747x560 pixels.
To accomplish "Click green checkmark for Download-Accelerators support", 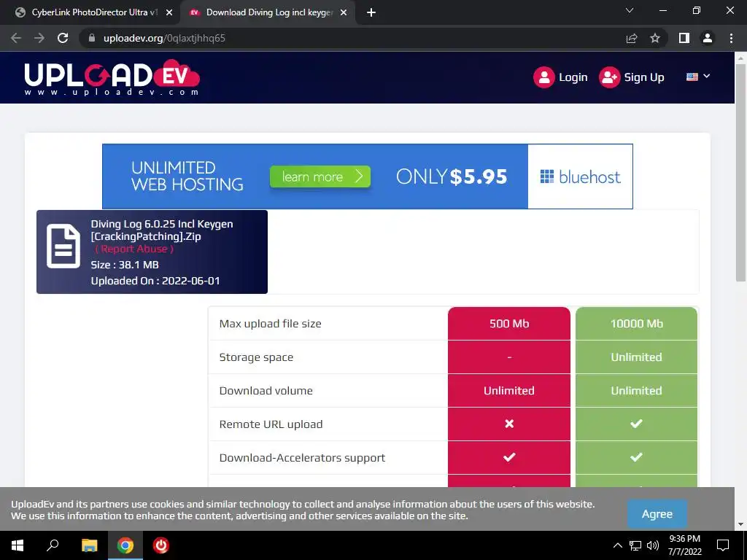I will [636, 457].
